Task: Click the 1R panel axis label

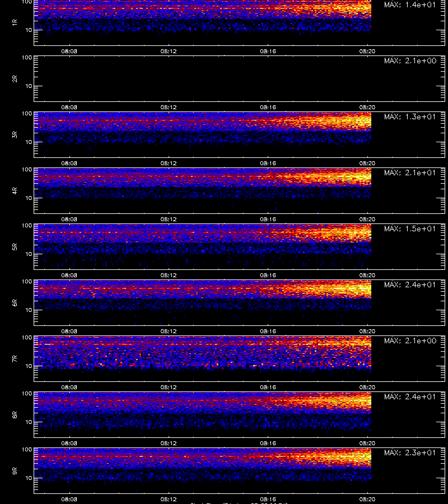Action: click(x=15, y=22)
